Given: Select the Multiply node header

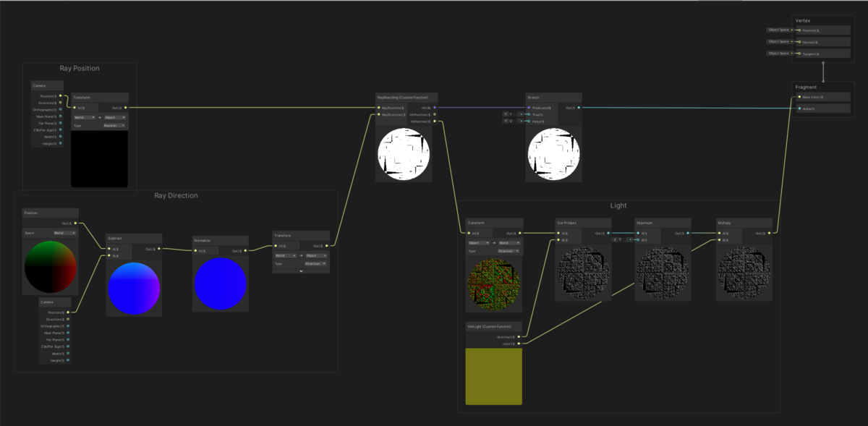Looking at the screenshot, I should 744,222.
